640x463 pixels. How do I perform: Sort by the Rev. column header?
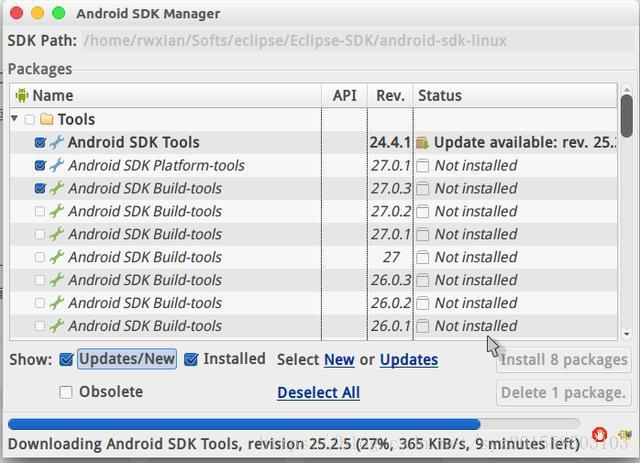pyautogui.click(x=390, y=96)
